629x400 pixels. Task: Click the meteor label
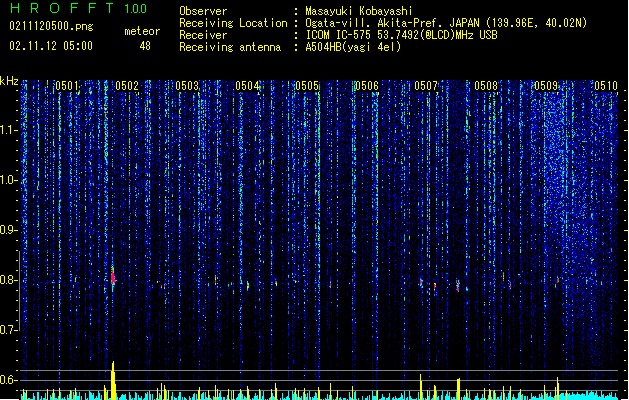(x=142, y=31)
